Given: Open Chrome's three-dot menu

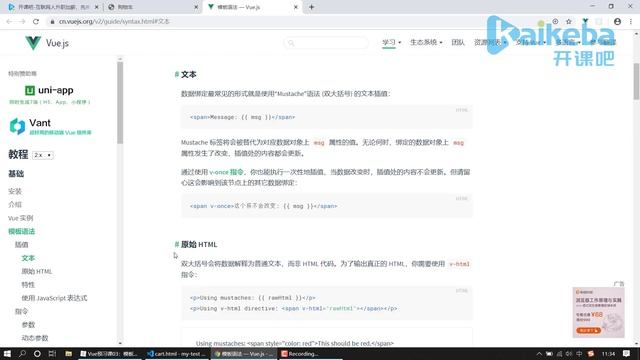Looking at the screenshot, I should point(631,21).
